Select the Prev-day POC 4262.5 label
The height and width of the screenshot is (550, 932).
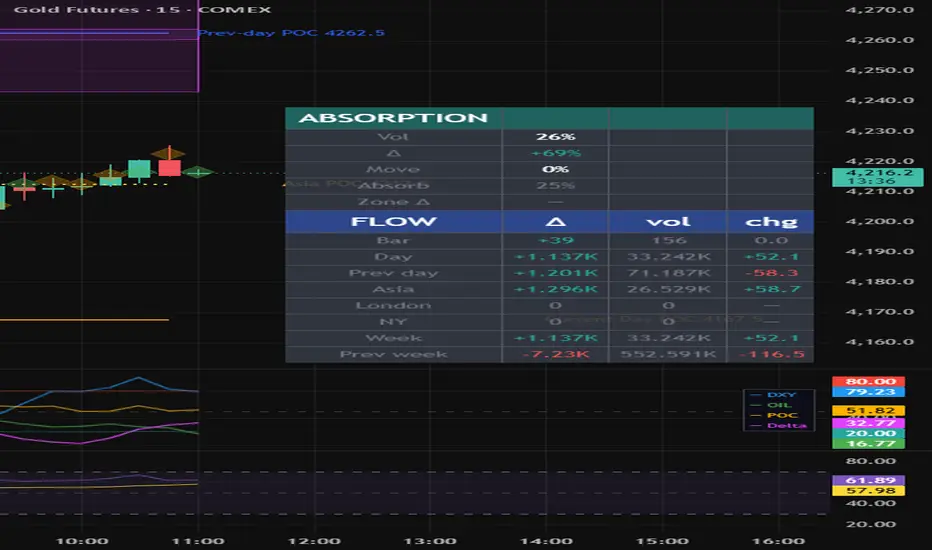tap(291, 33)
